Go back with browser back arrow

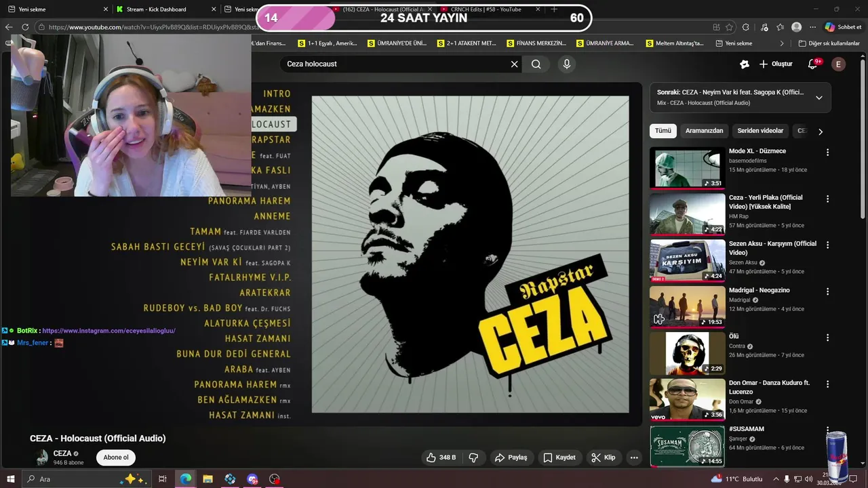tap(9, 27)
